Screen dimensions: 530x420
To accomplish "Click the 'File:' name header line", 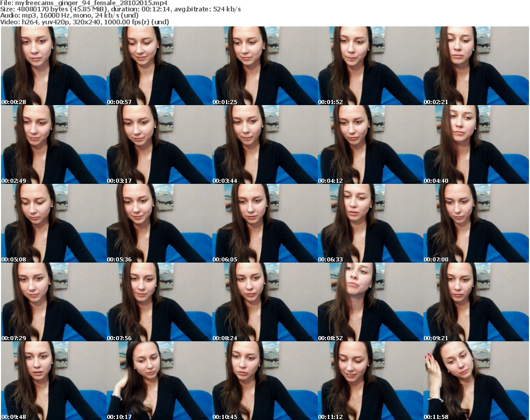I will coord(84,3).
